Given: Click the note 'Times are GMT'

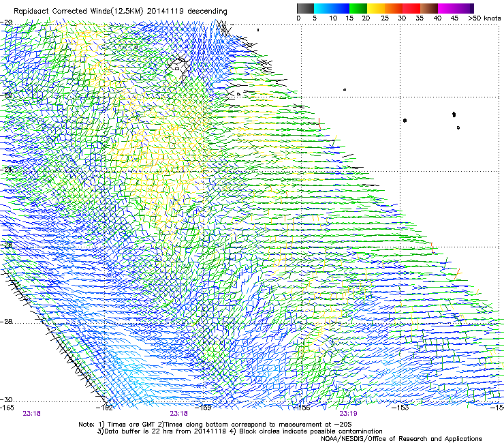Looking at the screenshot, I should [131, 425].
